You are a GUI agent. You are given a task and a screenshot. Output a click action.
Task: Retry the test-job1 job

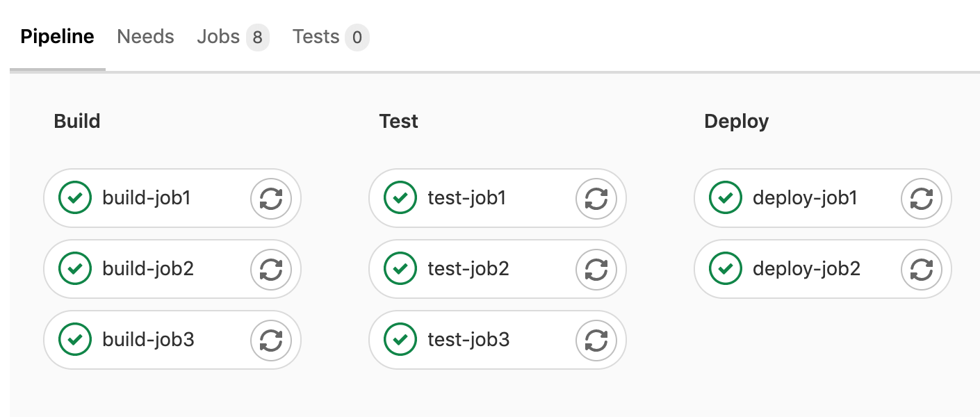[596, 198]
